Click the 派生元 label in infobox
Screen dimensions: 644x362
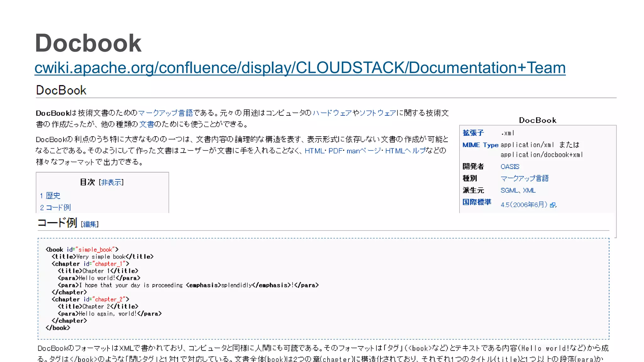pos(473,190)
